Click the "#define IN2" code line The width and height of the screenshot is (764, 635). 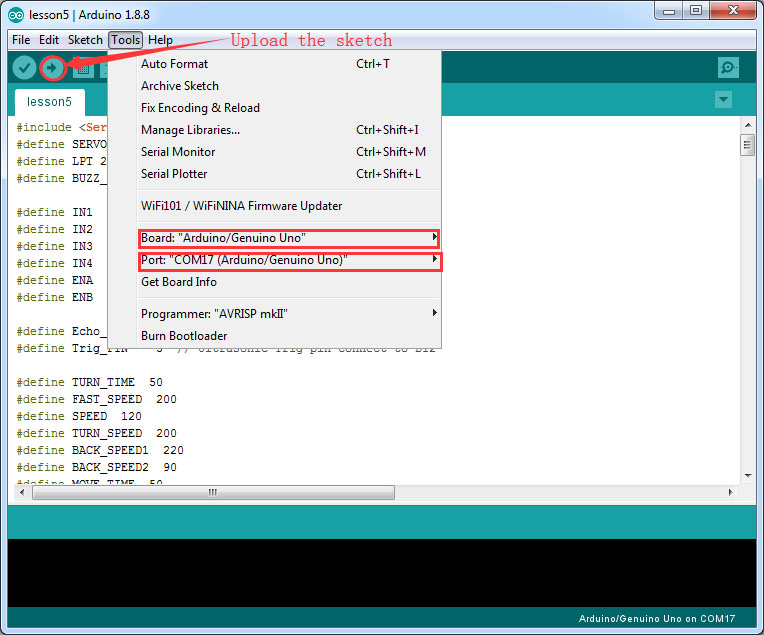point(55,229)
